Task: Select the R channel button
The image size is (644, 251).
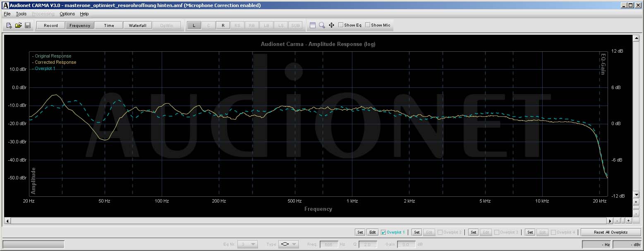Action: click(223, 25)
